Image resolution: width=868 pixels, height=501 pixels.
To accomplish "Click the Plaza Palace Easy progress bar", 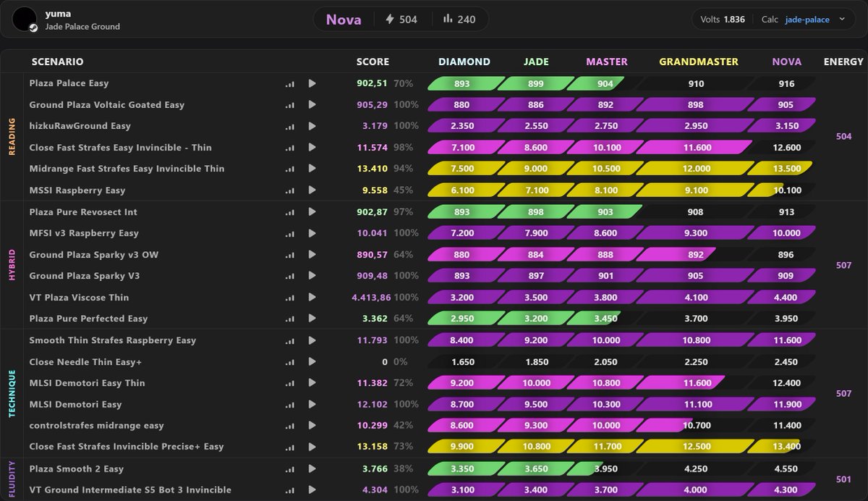I will (621, 83).
